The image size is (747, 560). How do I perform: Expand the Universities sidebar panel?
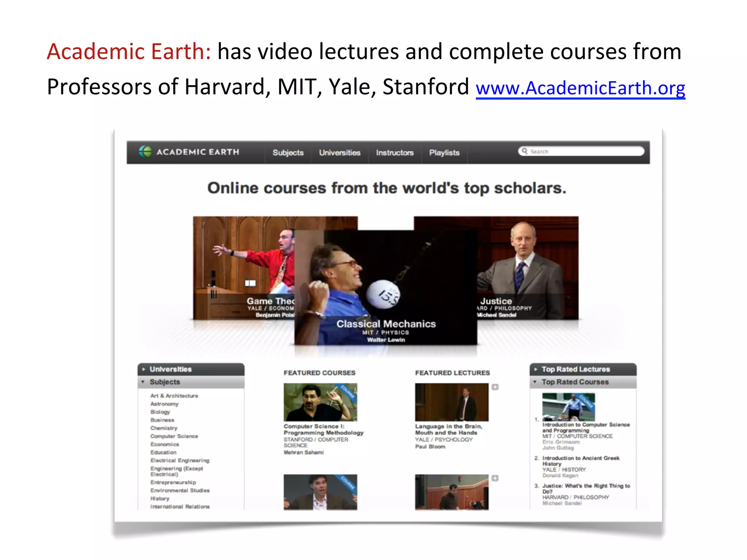point(191,369)
